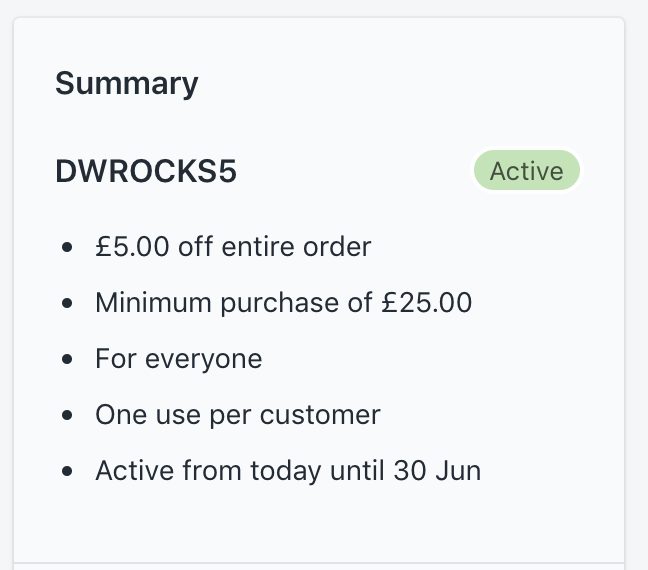Click the '£25.00' amount text
Image resolution: width=648 pixels, height=570 pixels.
tap(427, 302)
